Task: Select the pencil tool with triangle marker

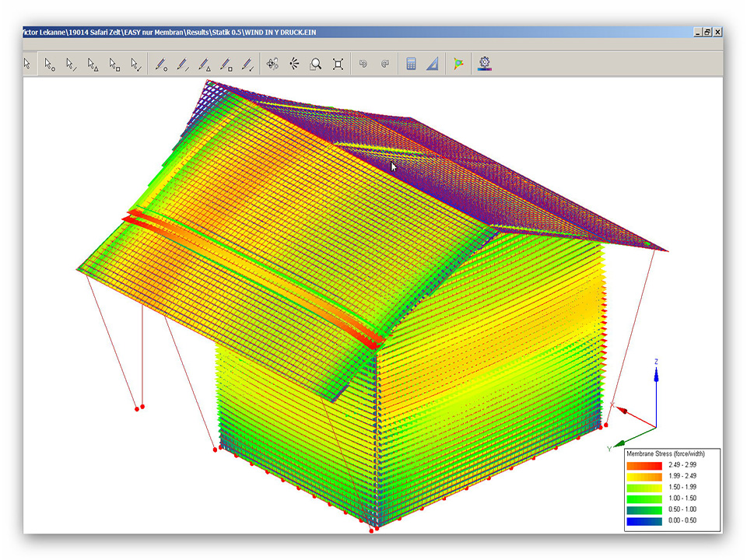Action: coord(205,64)
